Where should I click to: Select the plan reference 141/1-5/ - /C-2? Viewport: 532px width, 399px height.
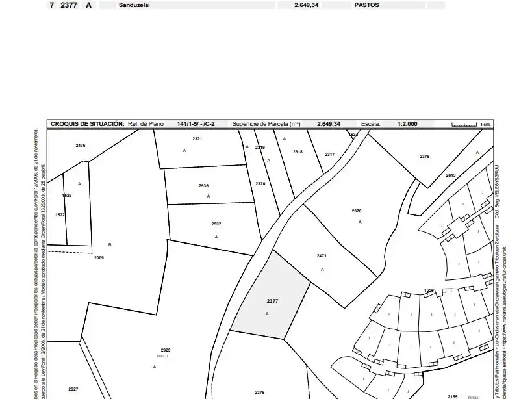196,124
